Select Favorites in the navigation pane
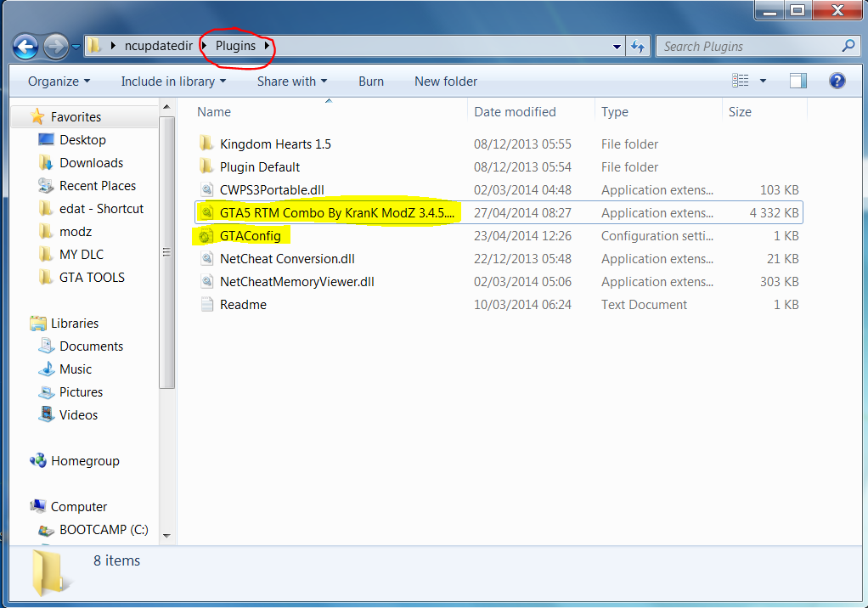This screenshot has height=608, width=868. 76,116
